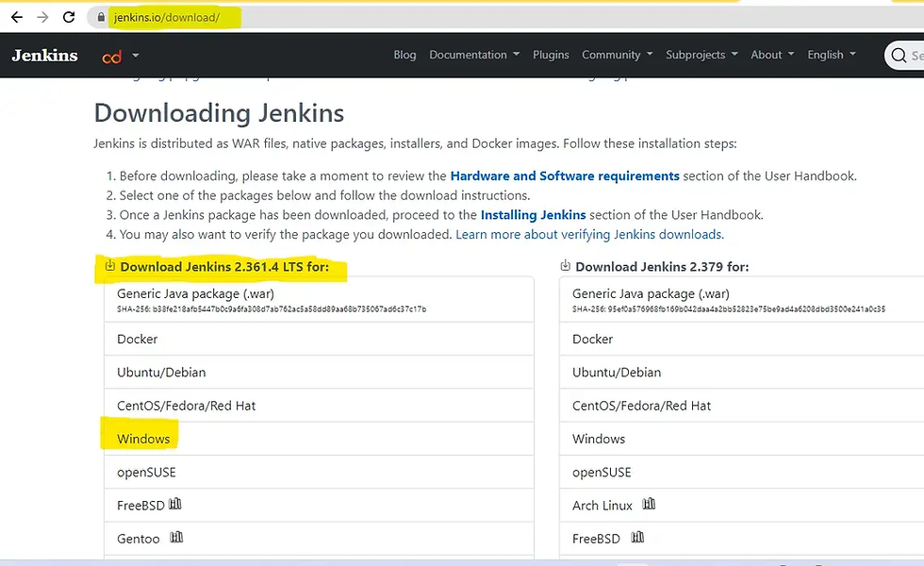This screenshot has height=566, width=924.
Task: Click the Downloading Jenkins heading
Action: (x=219, y=113)
